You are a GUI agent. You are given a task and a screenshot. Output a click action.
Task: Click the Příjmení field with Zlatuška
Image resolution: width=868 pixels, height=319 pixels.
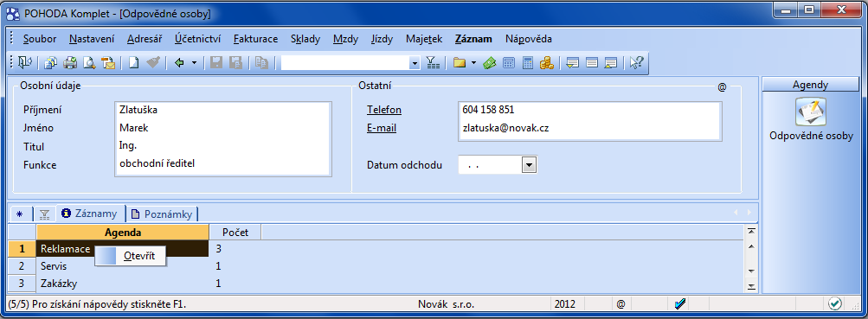click(x=223, y=110)
